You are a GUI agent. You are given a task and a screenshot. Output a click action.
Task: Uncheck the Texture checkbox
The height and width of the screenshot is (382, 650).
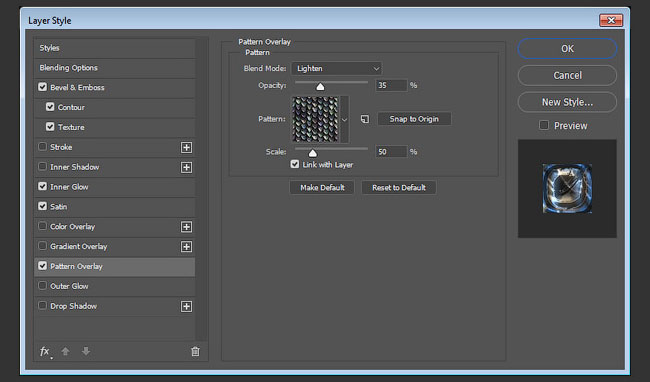click(50, 127)
